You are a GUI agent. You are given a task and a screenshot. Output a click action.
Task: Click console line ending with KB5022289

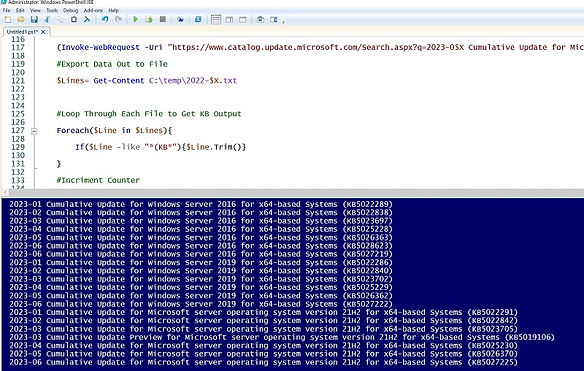point(201,204)
